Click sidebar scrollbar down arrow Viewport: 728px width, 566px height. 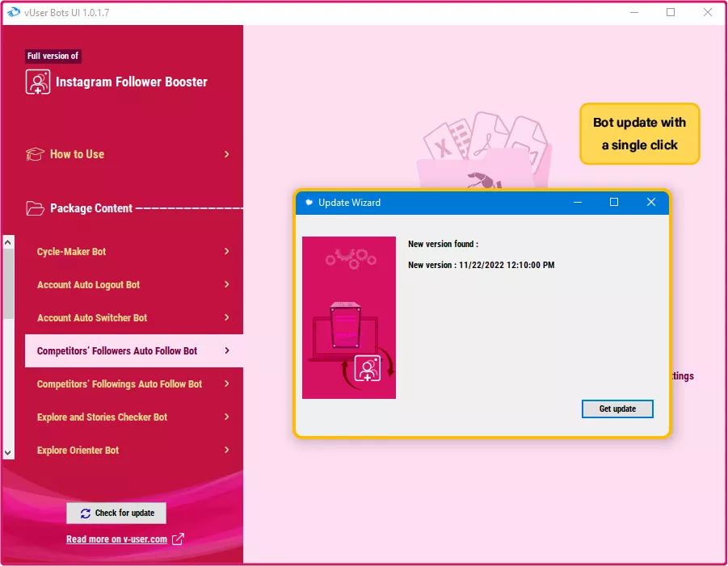tap(7, 452)
